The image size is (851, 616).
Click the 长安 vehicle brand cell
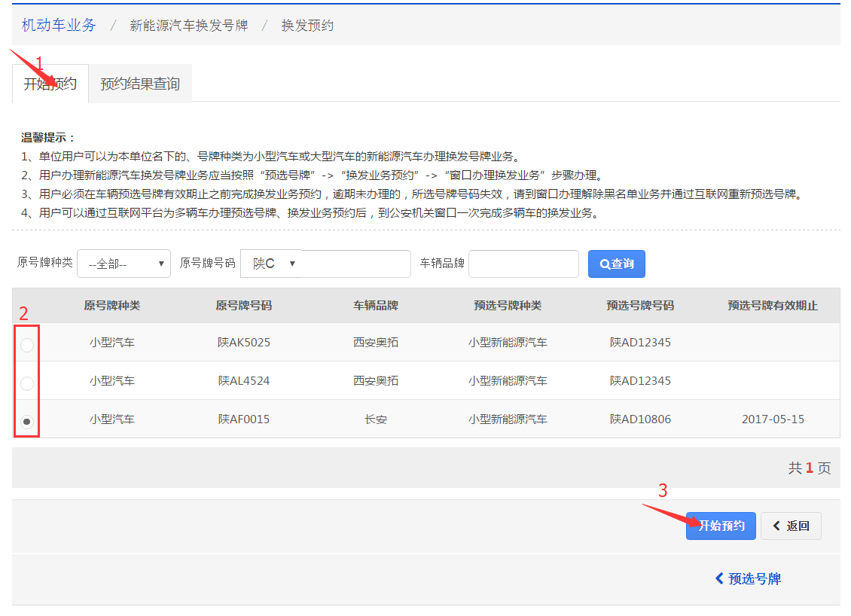(x=376, y=419)
